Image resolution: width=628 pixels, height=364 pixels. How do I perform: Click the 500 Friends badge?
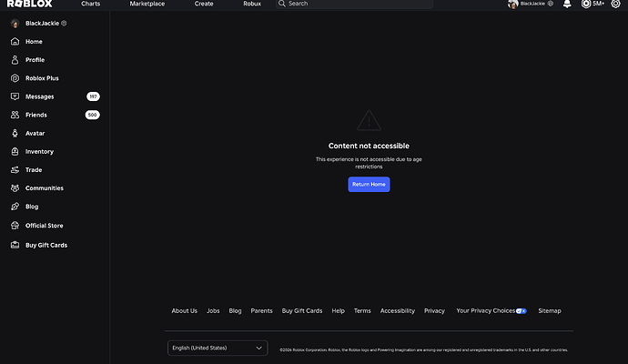point(92,115)
